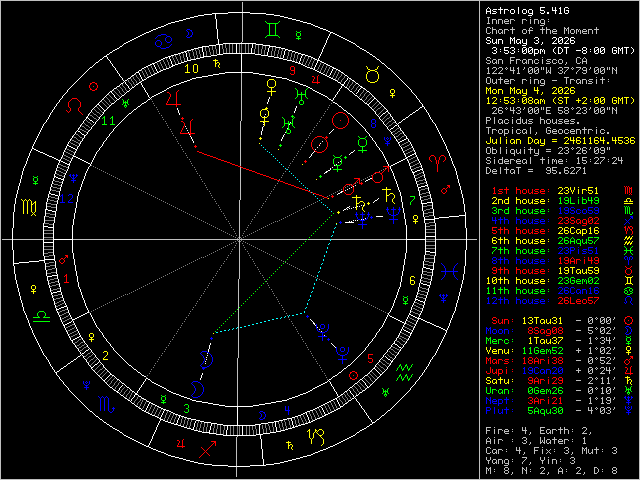Select the Mercury glyph ending the Merc sidebar row
The height and width of the screenshot is (480, 640).
click(629, 341)
